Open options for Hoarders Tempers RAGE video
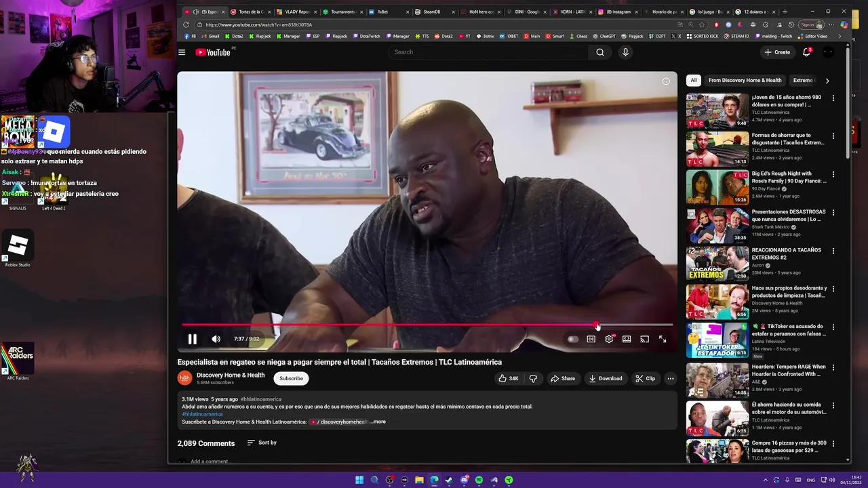The height and width of the screenshot is (488, 868). click(x=833, y=367)
